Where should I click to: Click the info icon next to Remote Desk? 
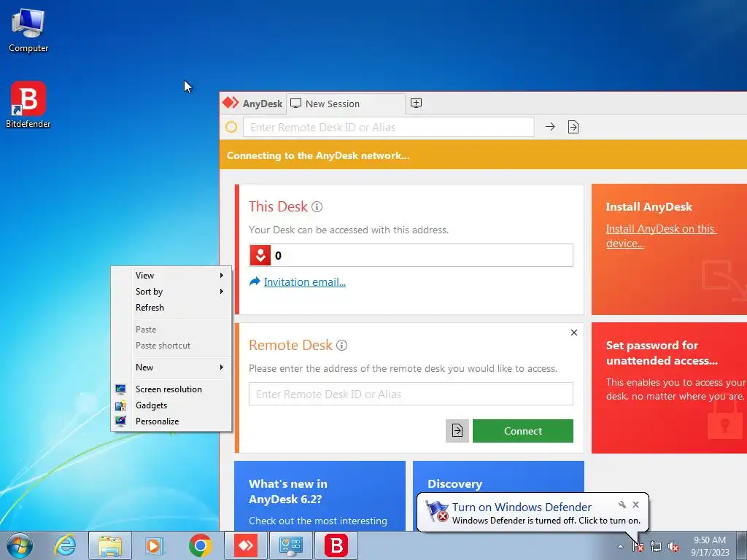[341, 345]
